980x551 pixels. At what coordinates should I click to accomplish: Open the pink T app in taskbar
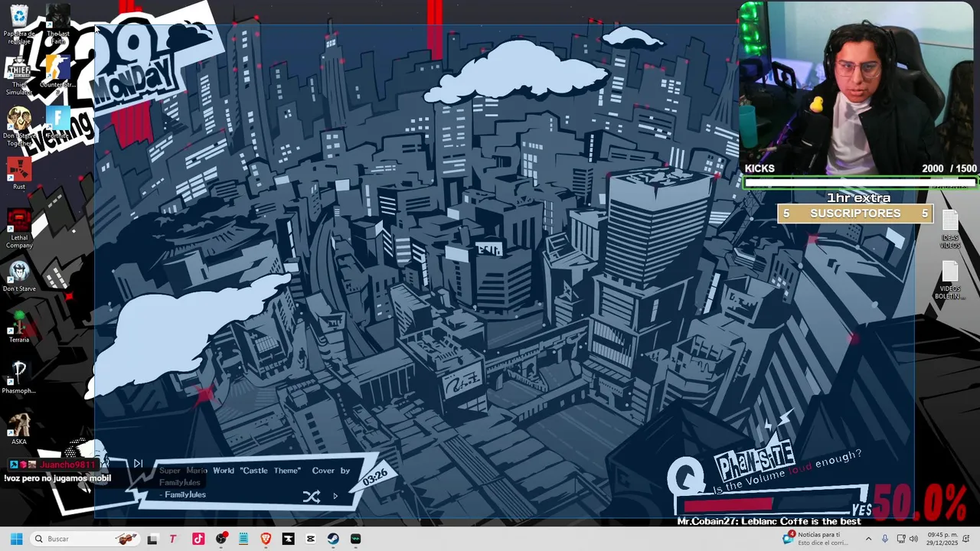coord(173,539)
